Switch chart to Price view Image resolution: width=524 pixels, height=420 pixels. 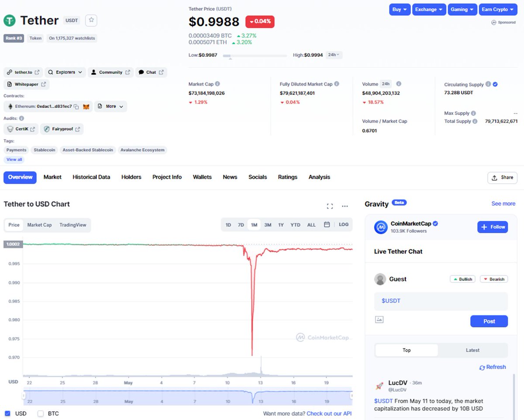14,225
